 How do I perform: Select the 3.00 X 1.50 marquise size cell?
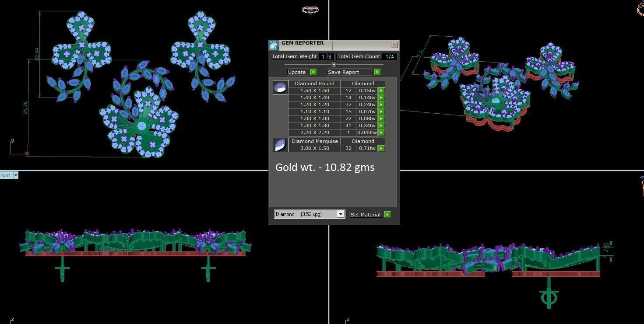(314, 149)
